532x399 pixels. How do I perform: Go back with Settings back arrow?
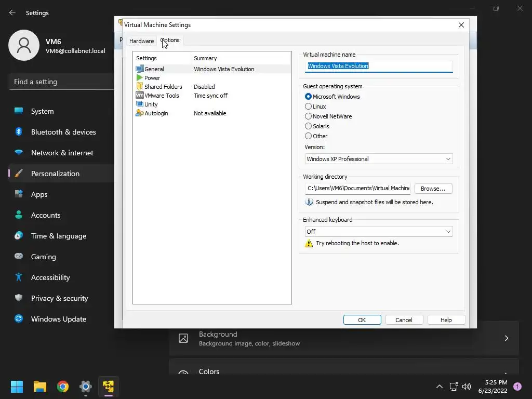(12, 12)
